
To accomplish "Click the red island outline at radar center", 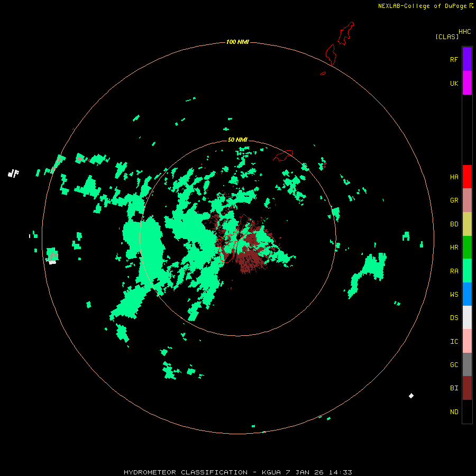I will coord(235,239).
